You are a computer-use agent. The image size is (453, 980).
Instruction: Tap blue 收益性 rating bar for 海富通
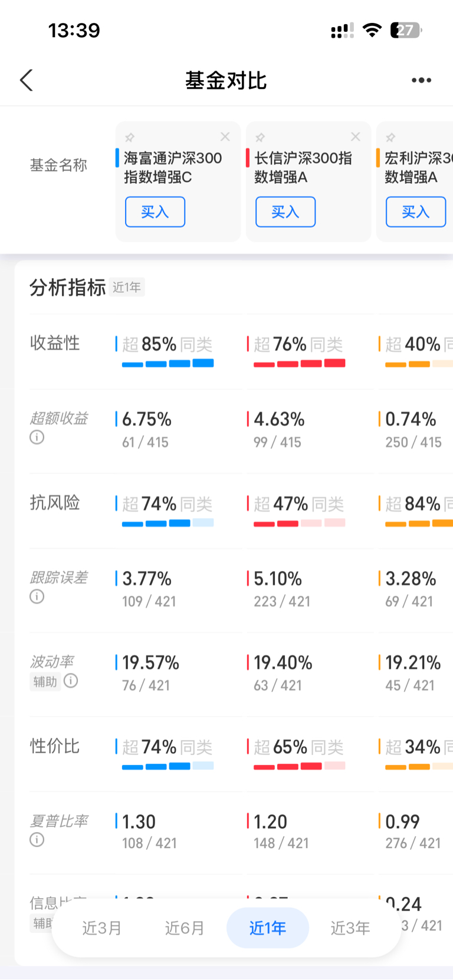[168, 363]
